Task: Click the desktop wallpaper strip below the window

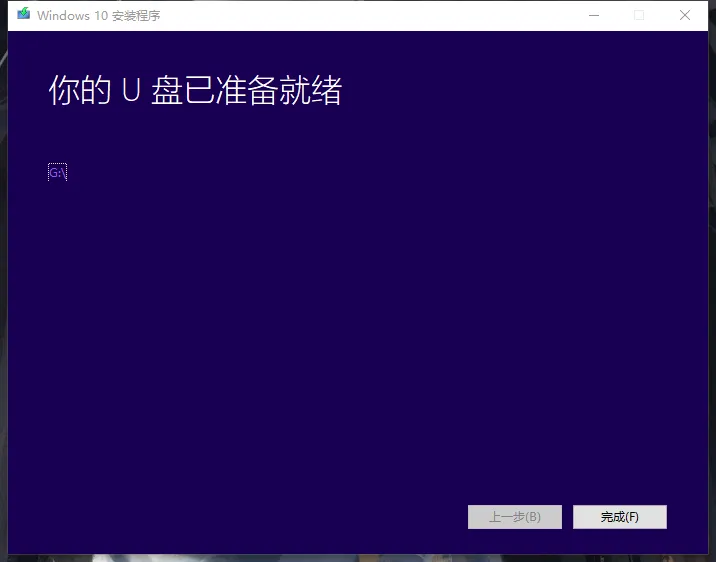Action: click(x=360, y=558)
